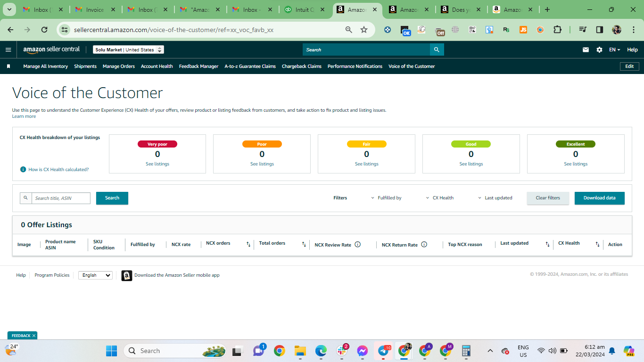Expand the Fulfilled by filter dropdown
The image size is (644, 362).
386,198
